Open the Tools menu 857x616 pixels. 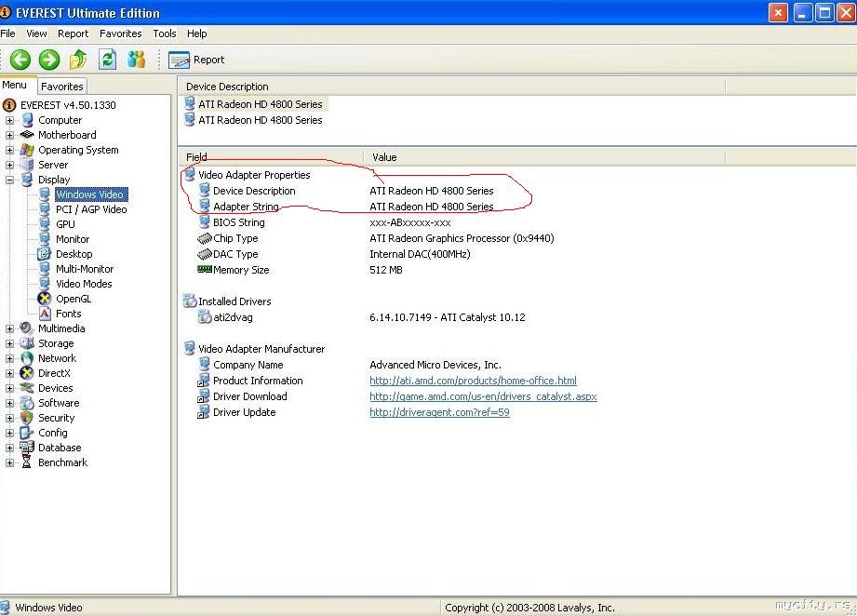pyautogui.click(x=164, y=33)
